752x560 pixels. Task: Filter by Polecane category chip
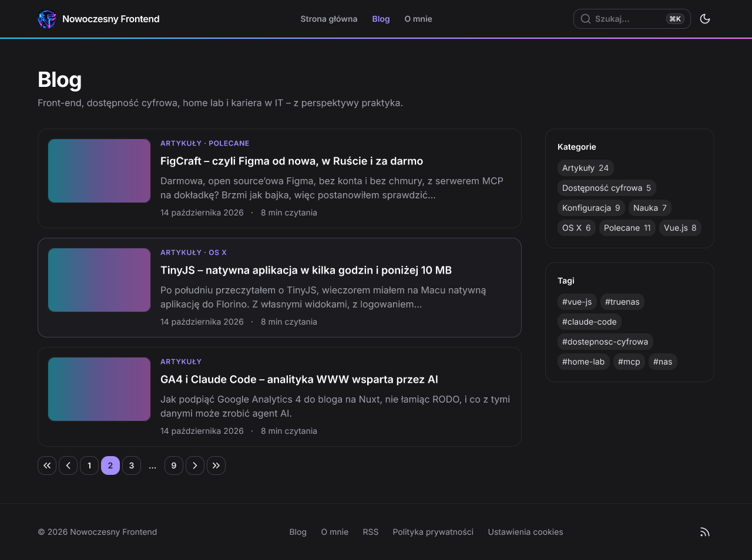click(x=627, y=228)
